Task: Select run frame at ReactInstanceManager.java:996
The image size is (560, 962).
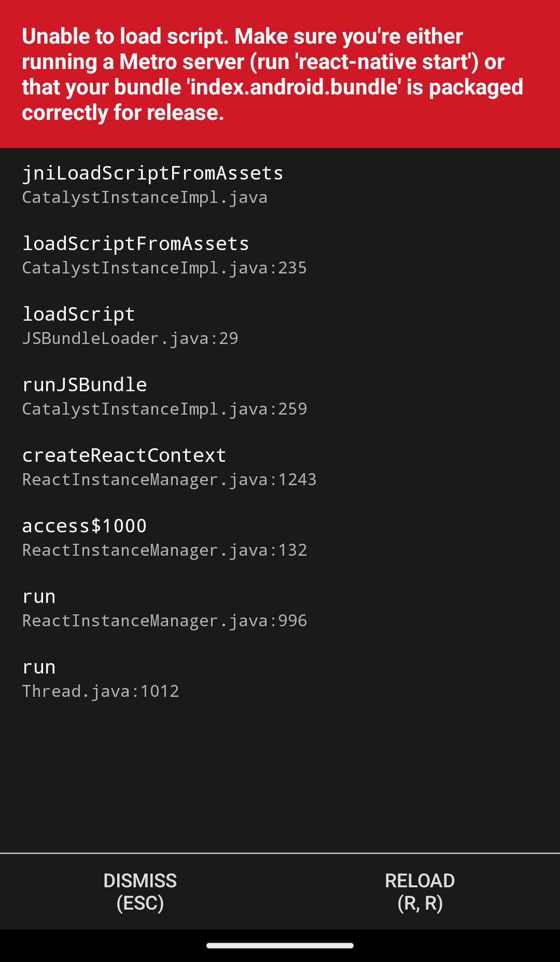Action: coord(38,596)
